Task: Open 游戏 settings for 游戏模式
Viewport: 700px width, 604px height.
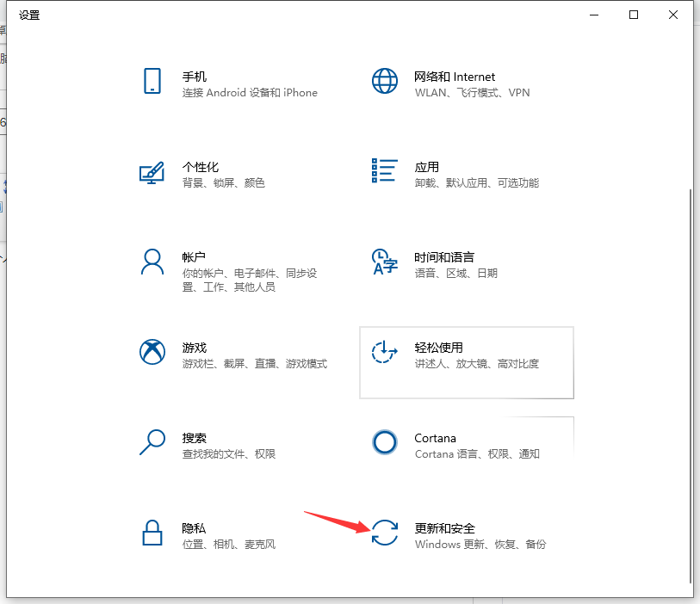Action: 232,354
